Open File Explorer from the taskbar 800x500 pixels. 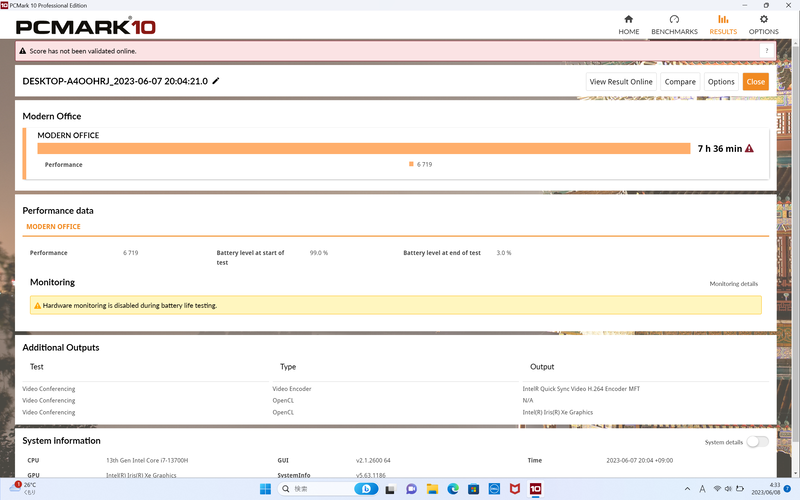tap(432, 489)
